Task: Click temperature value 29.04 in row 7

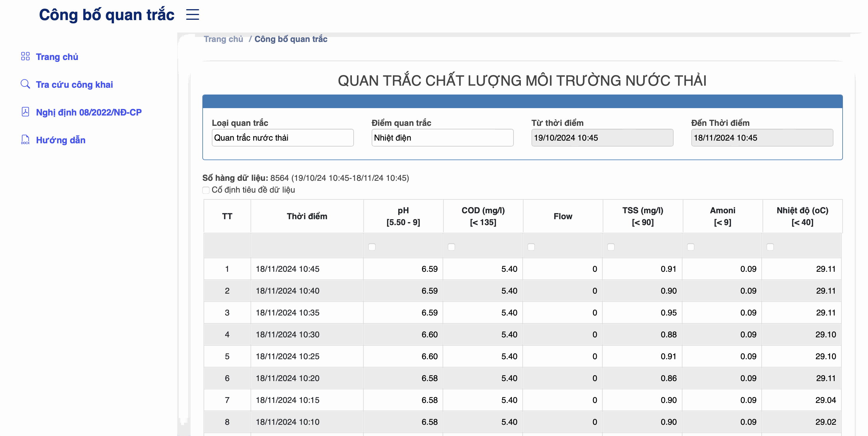Action: 825,400
